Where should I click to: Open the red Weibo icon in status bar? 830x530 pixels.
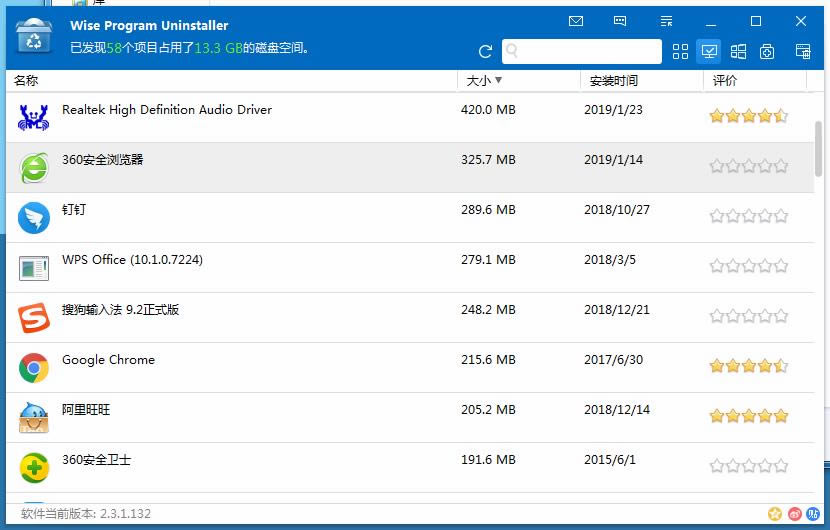794,514
